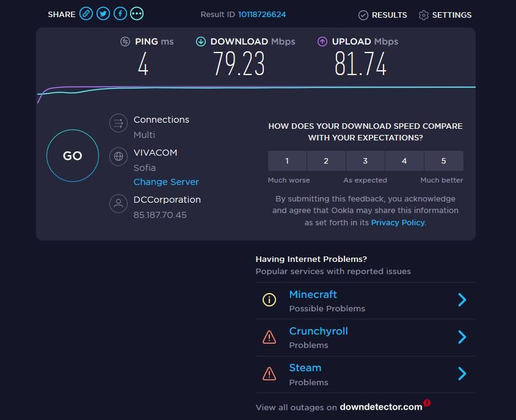Image resolution: width=516 pixels, height=420 pixels.
Task: Click Having Internet Problems? heading
Action: pos(311,259)
